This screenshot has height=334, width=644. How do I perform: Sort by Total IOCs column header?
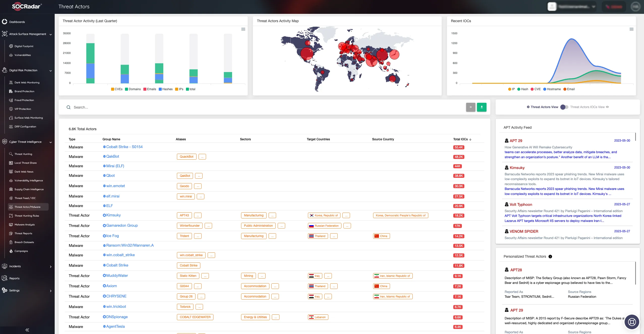[462, 139]
